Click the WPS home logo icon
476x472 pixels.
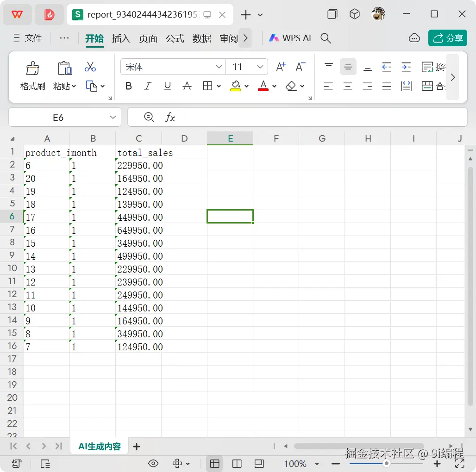(17, 14)
